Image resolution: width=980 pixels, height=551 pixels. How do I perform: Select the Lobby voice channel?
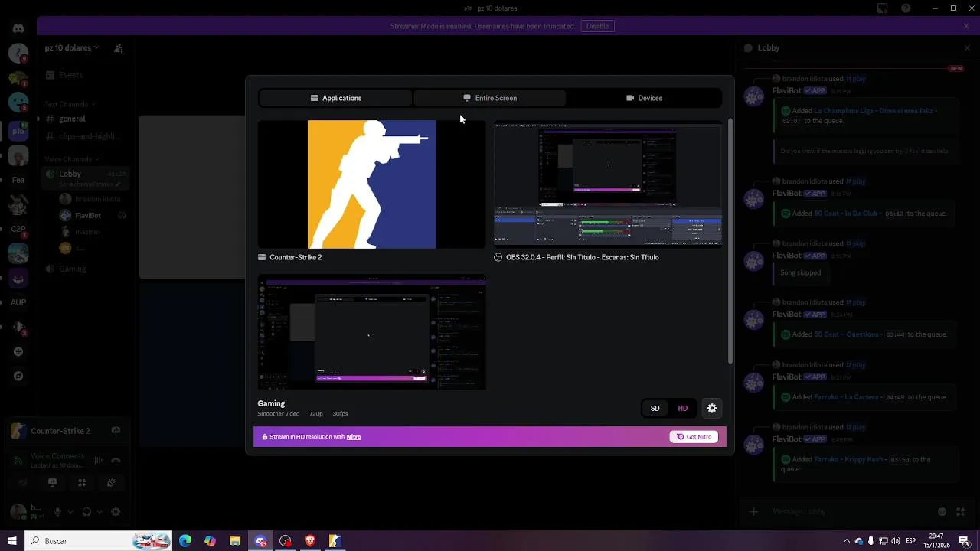tap(84, 178)
